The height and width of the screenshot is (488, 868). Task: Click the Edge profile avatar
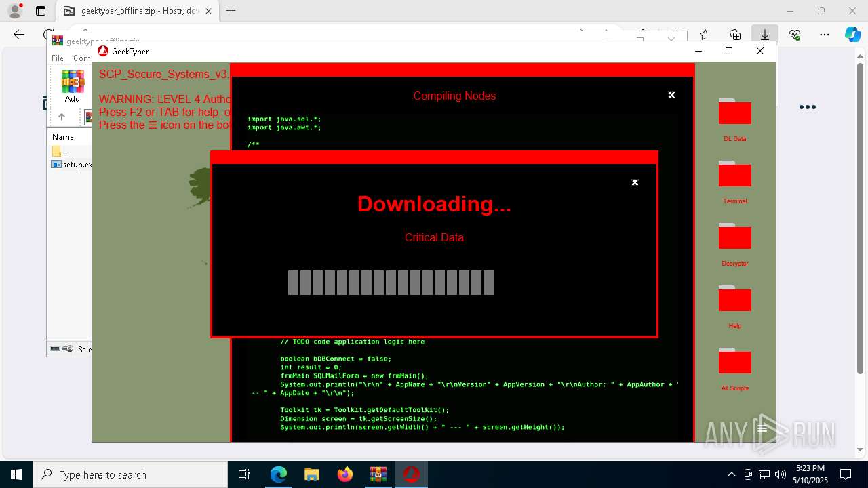click(15, 11)
